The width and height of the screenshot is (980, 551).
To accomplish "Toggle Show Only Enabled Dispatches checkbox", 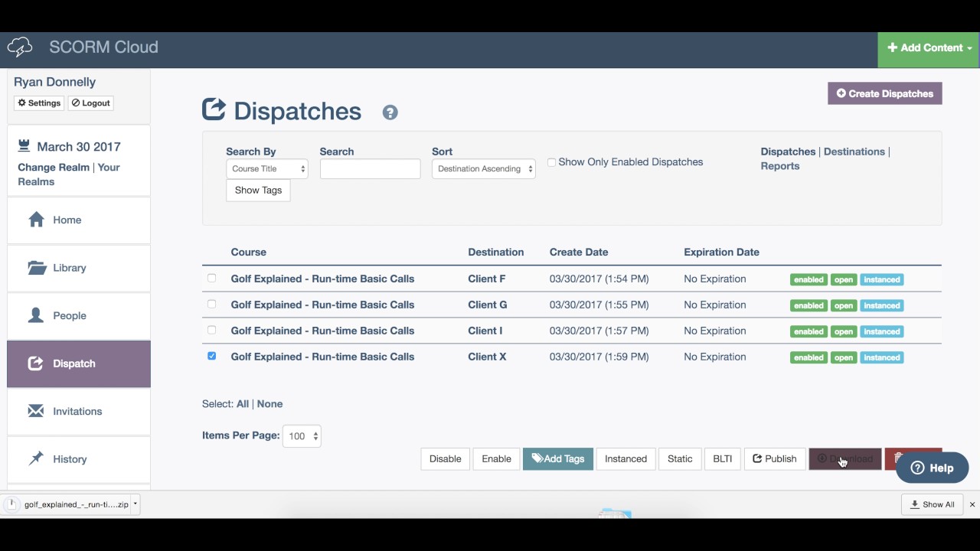I will click(x=551, y=162).
